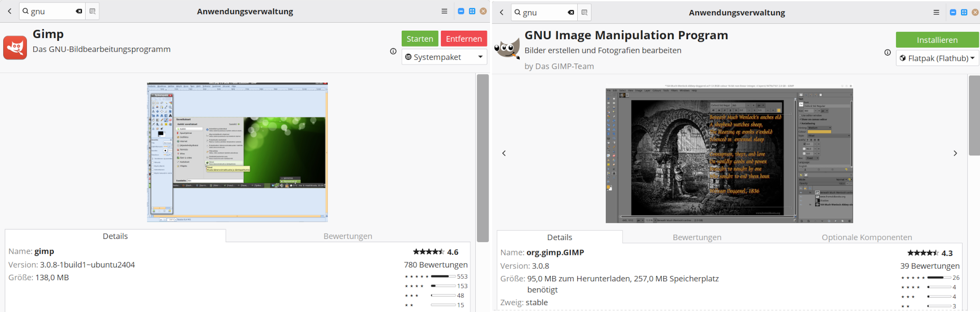Go back in left Anwendungsverwaltung window
980x312 pixels.
point(10,11)
